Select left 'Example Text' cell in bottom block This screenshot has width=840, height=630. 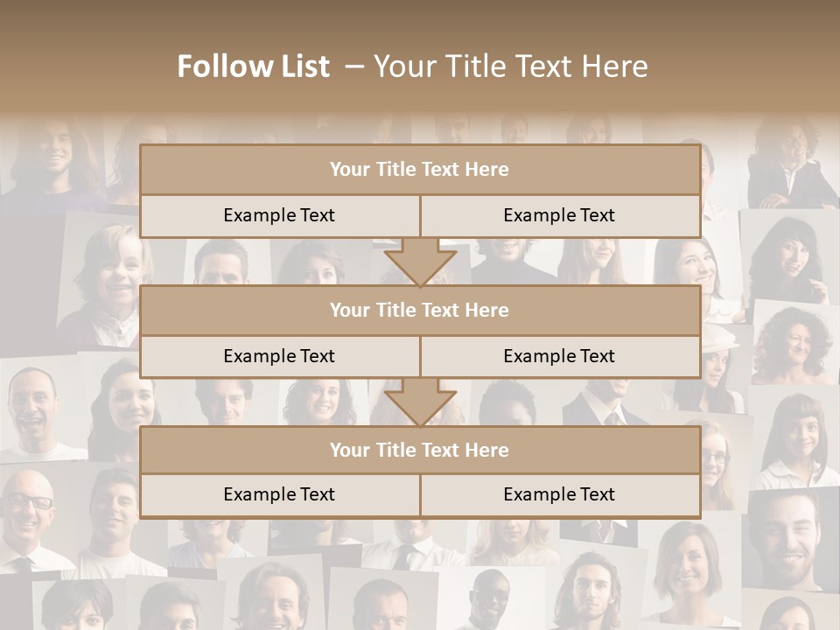click(x=279, y=495)
